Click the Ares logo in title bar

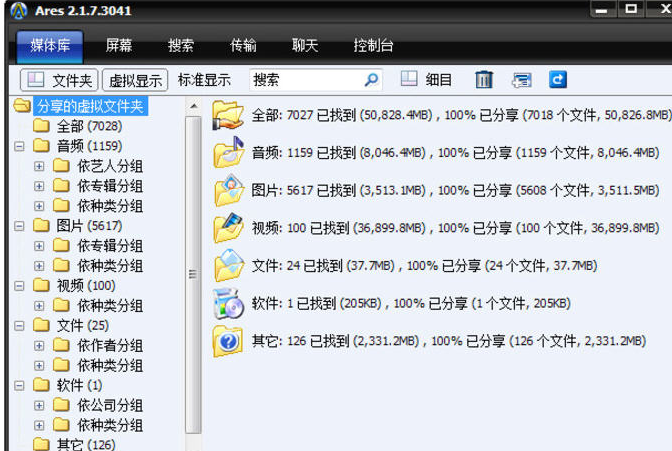coord(18,10)
